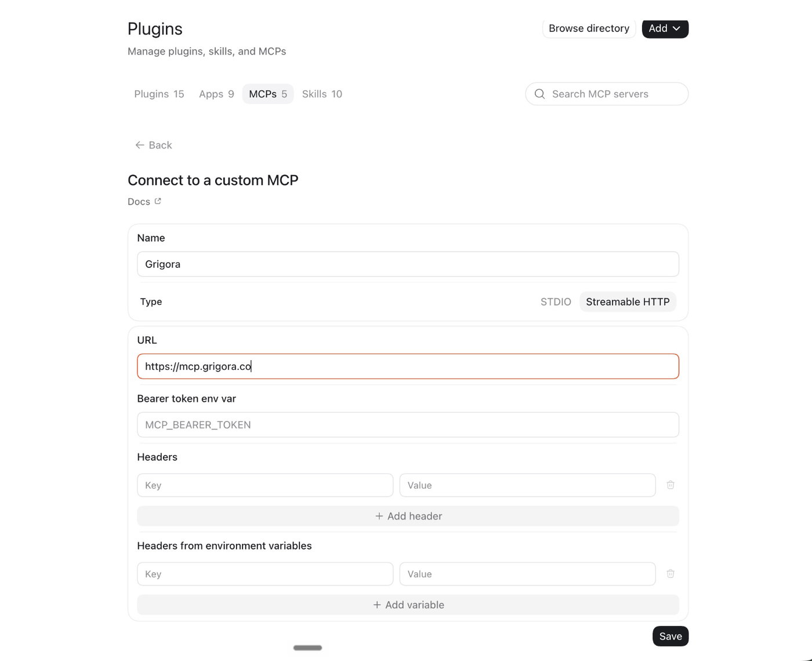812x661 pixels.
Task: Delete the header row via trash icon
Action: click(670, 485)
